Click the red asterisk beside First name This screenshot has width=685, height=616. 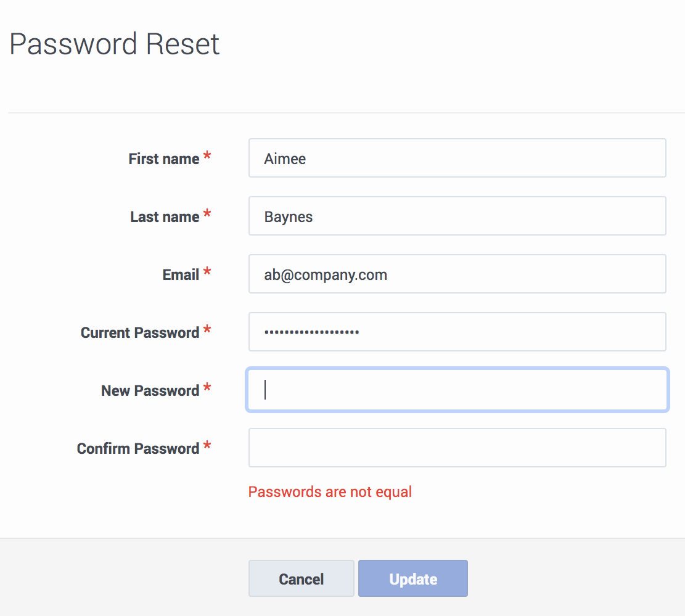tap(207, 155)
